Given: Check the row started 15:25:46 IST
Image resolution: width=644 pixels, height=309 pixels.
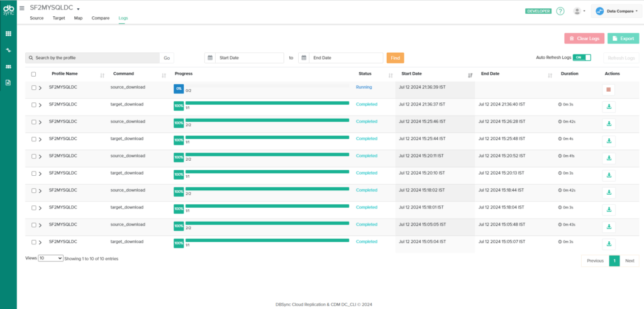Looking at the screenshot, I should 34,122.
